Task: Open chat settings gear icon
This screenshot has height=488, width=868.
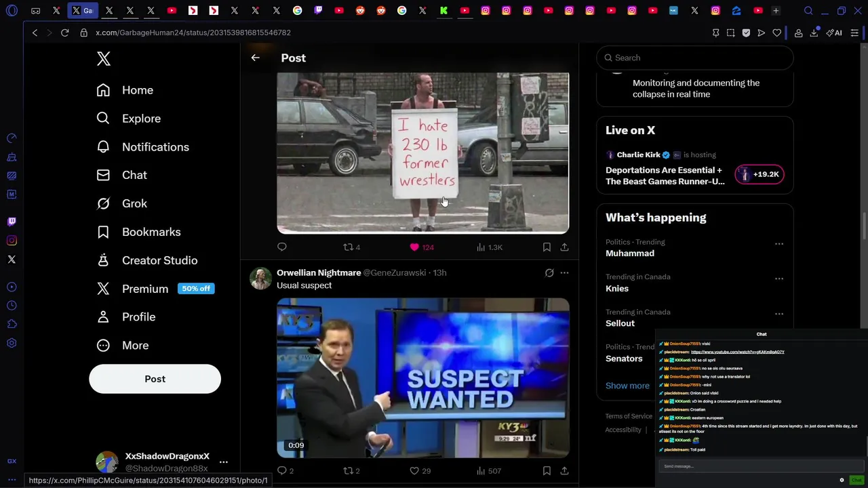Action: click(x=842, y=480)
